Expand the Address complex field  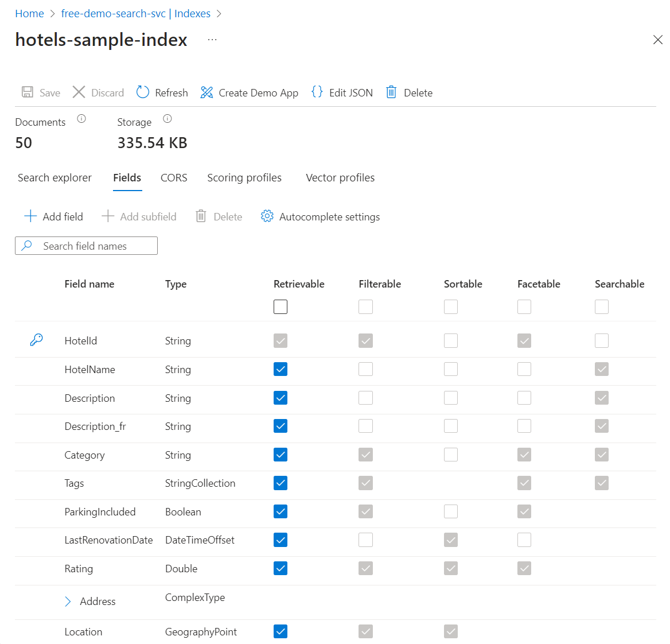(x=68, y=601)
